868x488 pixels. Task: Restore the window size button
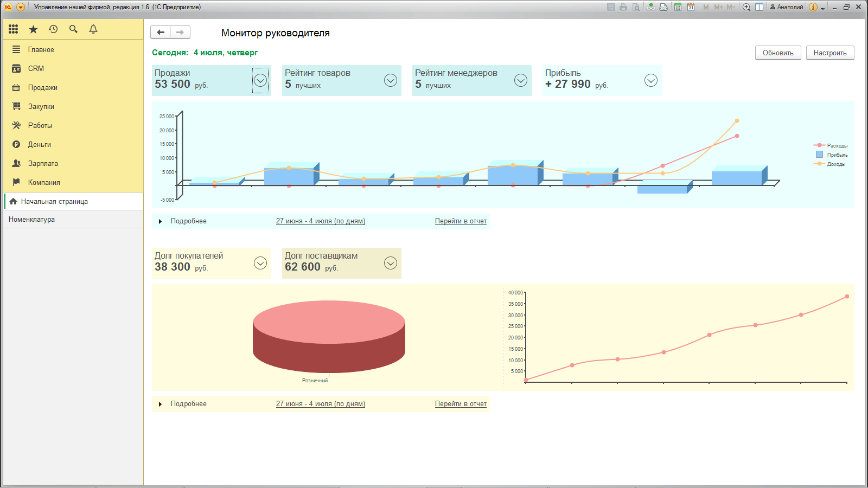pyautogui.click(x=846, y=7)
